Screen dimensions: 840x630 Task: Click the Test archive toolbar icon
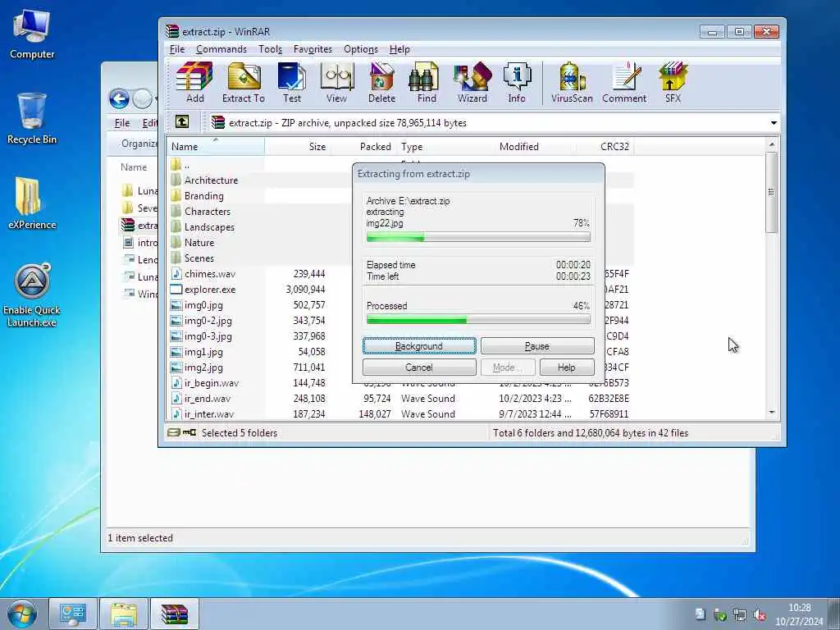tap(292, 83)
